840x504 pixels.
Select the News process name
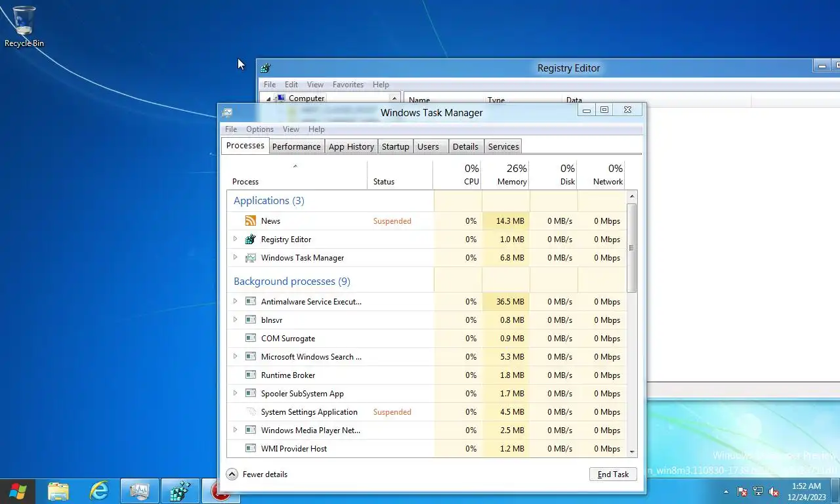pyautogui.click(x=270, y=221)
